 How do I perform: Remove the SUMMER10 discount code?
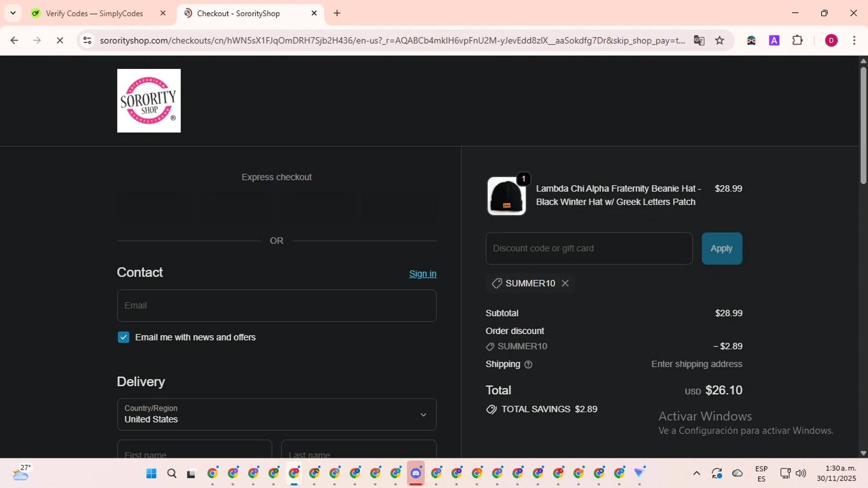tap(565, 283)
